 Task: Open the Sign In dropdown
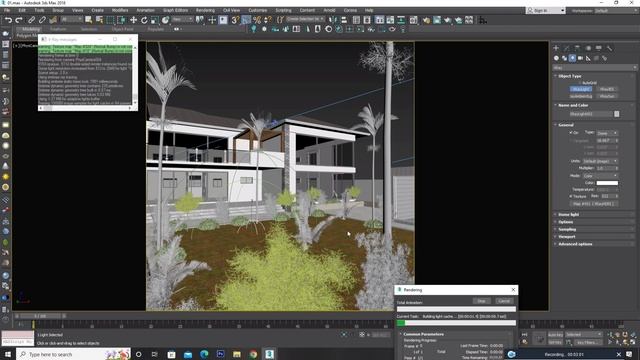click(x=546, y=11)
